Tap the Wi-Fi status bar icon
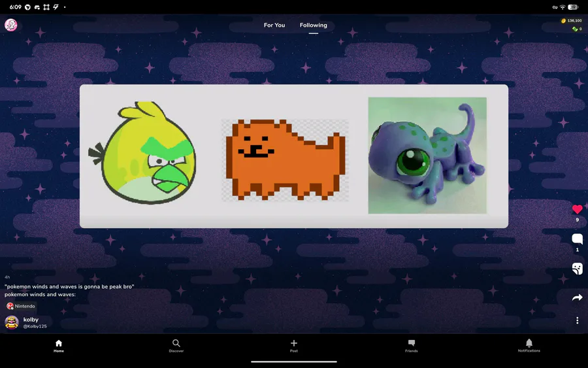The width and height of the screenshot is (588, 368). [x=563, y=7]
